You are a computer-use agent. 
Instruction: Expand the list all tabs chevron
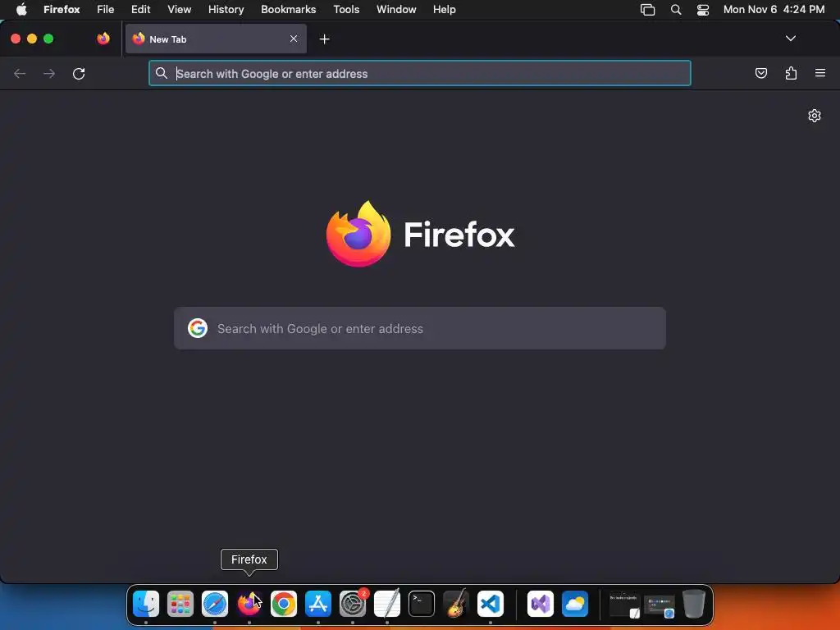click(x=790, y=39)
